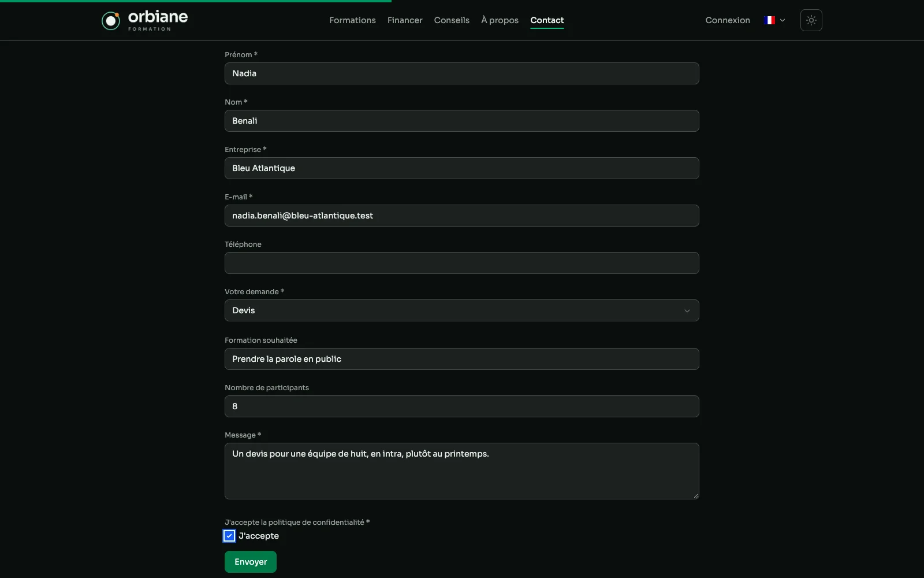
Task: Focus the Prénom field containing Nadia
Action: [x=461, y=73]
